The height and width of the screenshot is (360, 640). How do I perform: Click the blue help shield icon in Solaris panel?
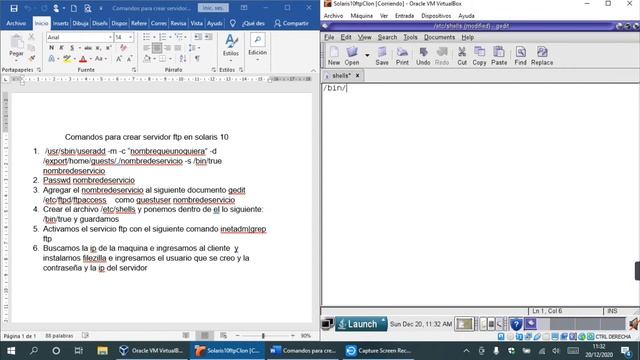[516, 324]
